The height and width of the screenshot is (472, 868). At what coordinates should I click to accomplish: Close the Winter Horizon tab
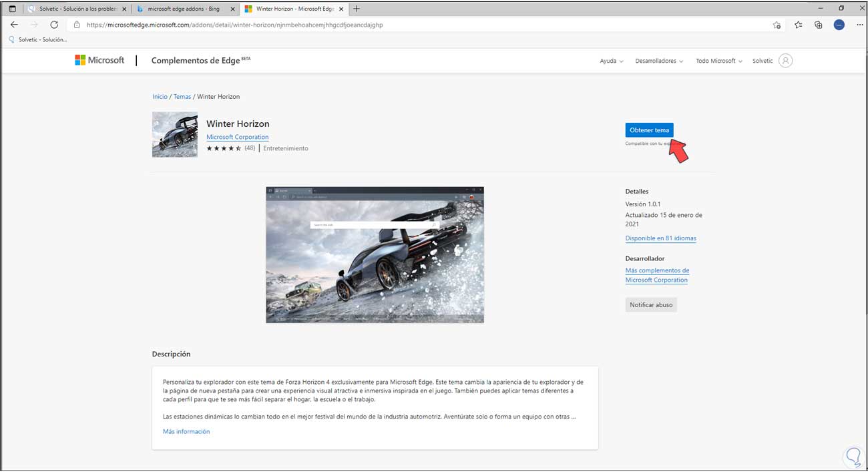tap(342, 9)
